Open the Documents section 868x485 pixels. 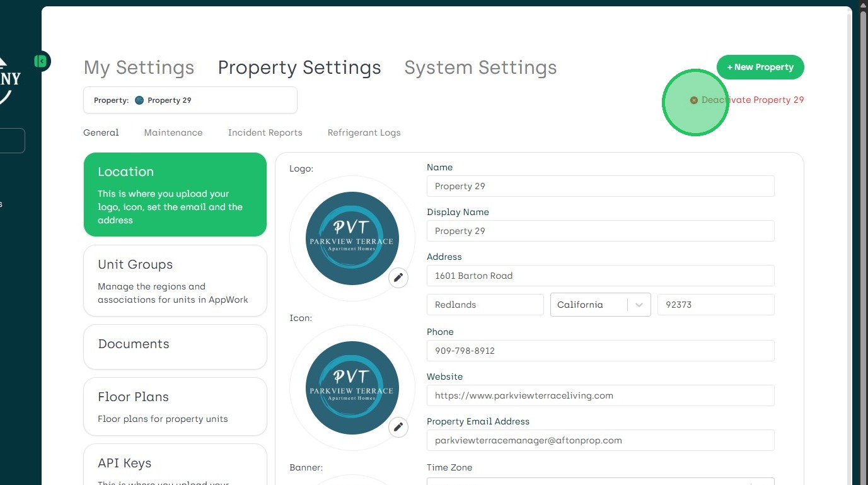(175, 347)
